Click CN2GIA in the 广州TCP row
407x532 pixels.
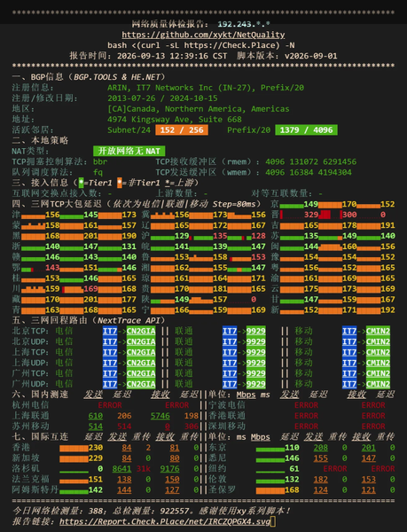[141, 373]
